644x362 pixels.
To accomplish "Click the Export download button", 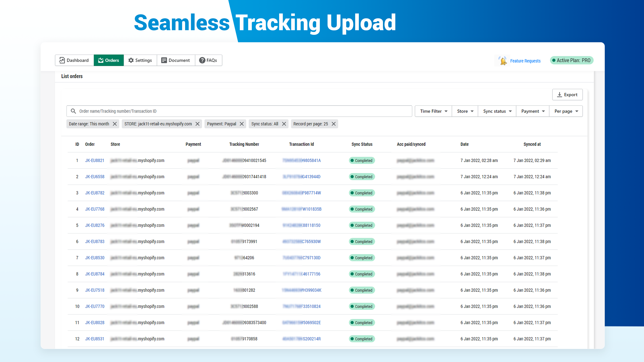I will (x=567, y=95).
